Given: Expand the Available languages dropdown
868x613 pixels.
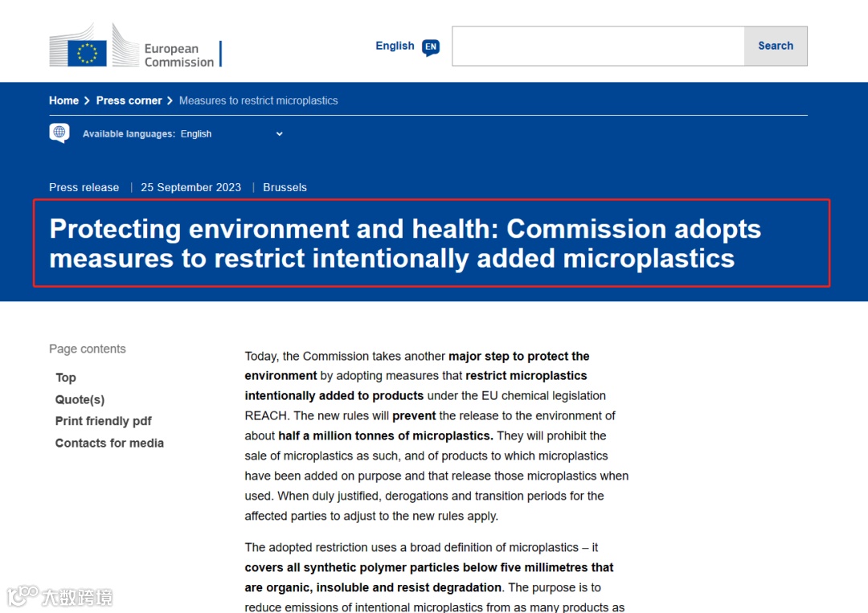Looking at the screenshot, I should click(232, 134).
